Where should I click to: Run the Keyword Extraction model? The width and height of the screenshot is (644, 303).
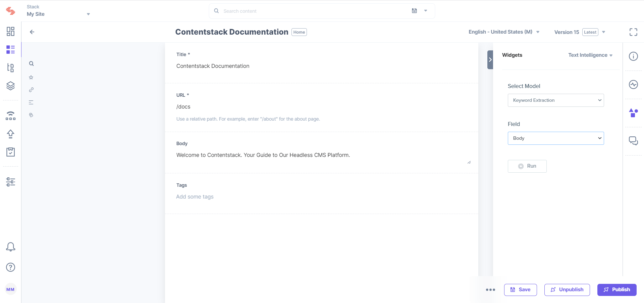click(527, 166)
